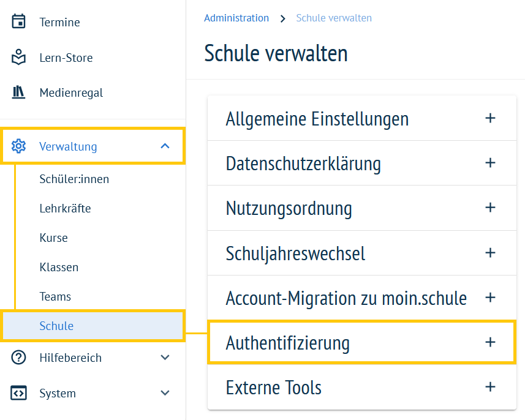Select Lehrkräfte submenu item

click(x=65, y=209)
